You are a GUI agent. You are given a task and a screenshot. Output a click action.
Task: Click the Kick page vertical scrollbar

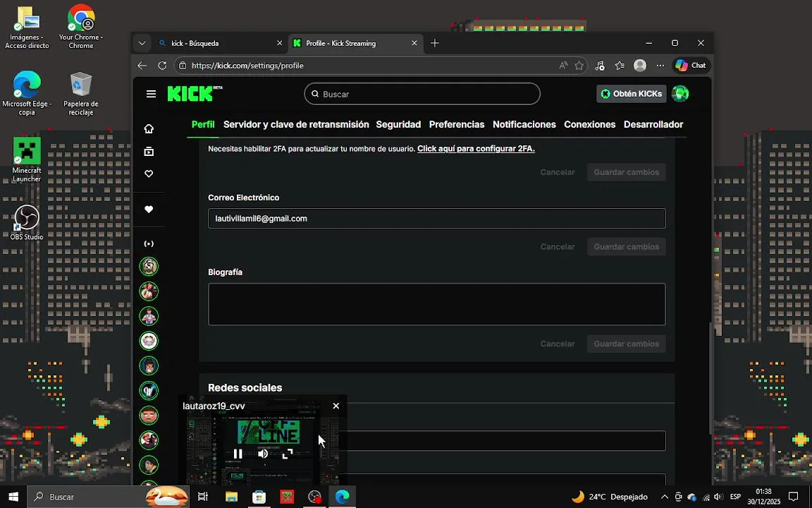tap(710, 378)
